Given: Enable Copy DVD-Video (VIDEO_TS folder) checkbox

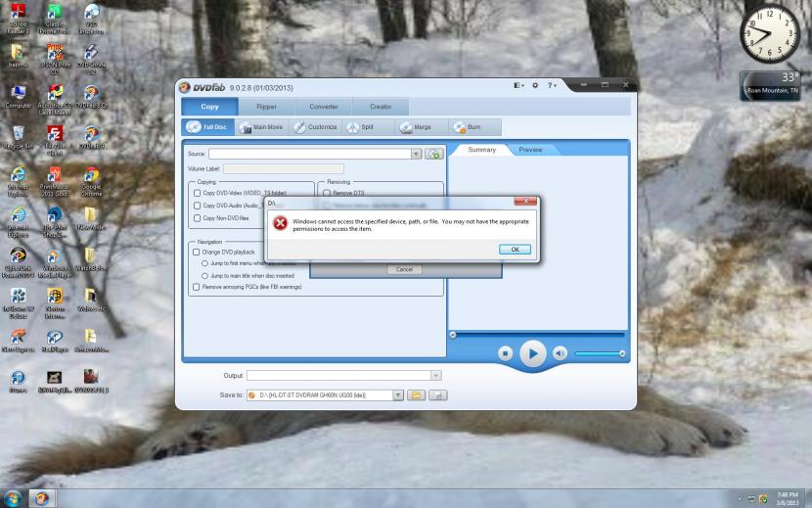Looking at the screenshot, I should coord(197,193).
